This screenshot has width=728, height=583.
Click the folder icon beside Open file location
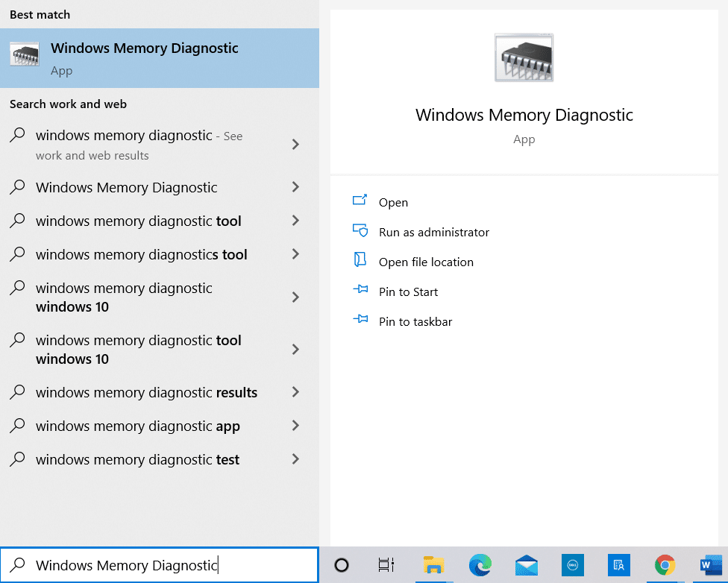360,261
